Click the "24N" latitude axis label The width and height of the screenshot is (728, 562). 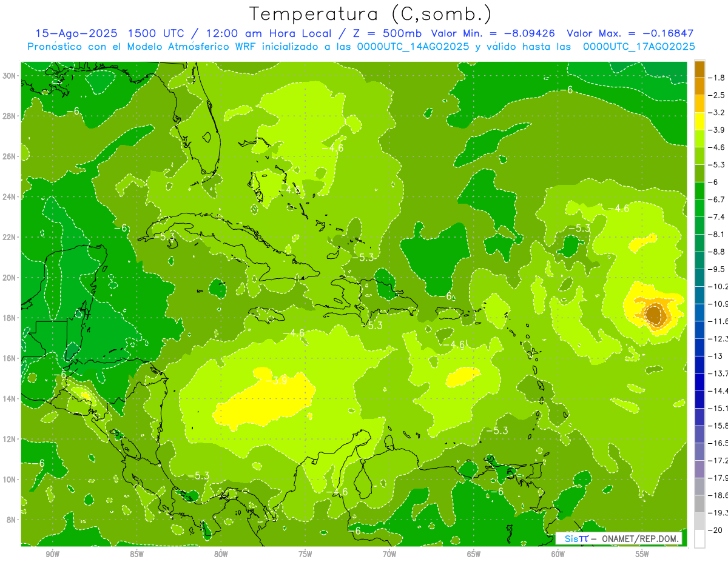point(10,197)
